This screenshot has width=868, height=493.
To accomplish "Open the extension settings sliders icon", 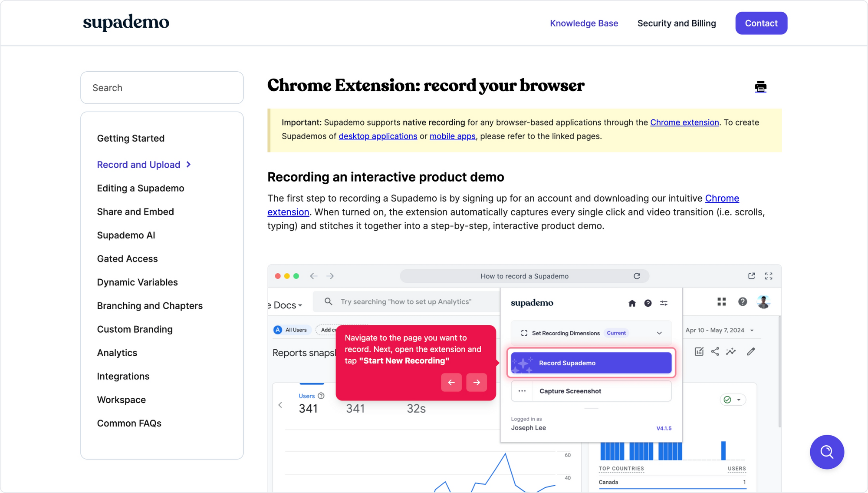I will [x=664, y=303].
